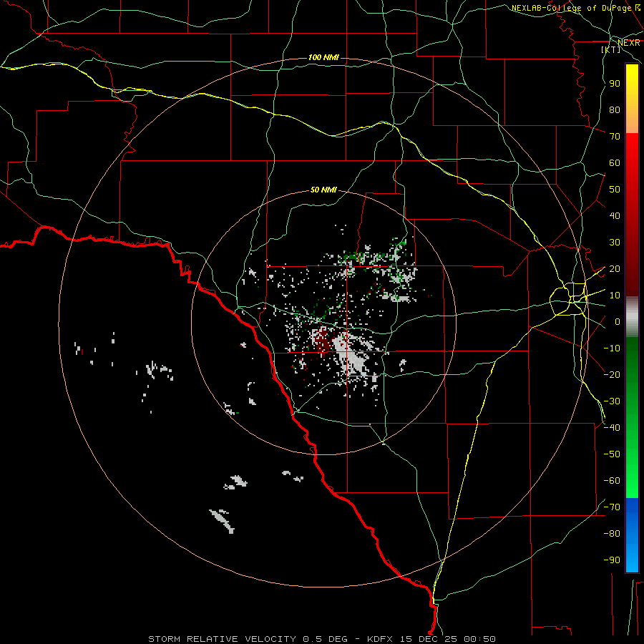Click the -40 value on the velocity scale

pos(612,428)
